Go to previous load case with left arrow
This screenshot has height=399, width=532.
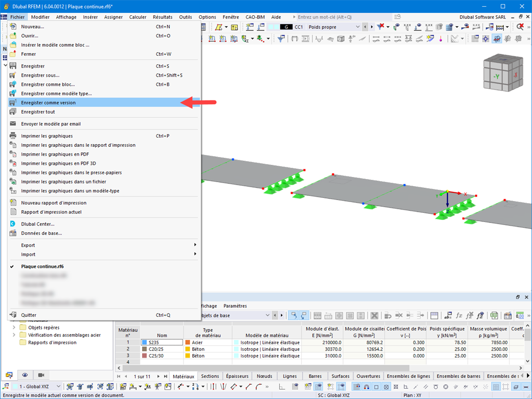click(365, 27)
